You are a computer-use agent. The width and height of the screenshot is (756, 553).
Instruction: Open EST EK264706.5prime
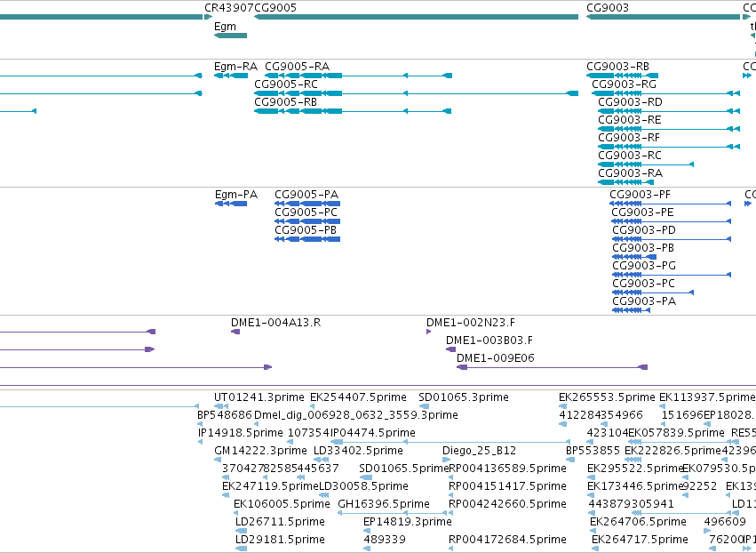pos(639,523)
